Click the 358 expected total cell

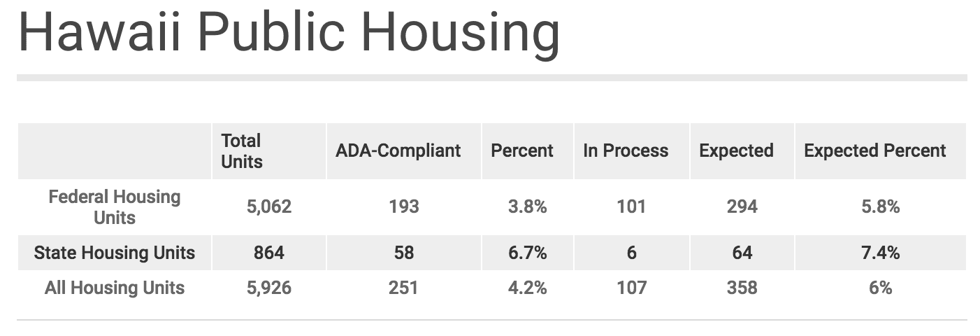pyautogui.click(x=742, y=288)
